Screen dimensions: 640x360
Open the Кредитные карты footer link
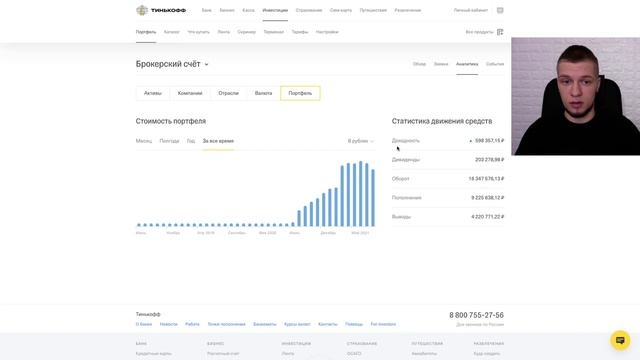(x=153, y=353)
